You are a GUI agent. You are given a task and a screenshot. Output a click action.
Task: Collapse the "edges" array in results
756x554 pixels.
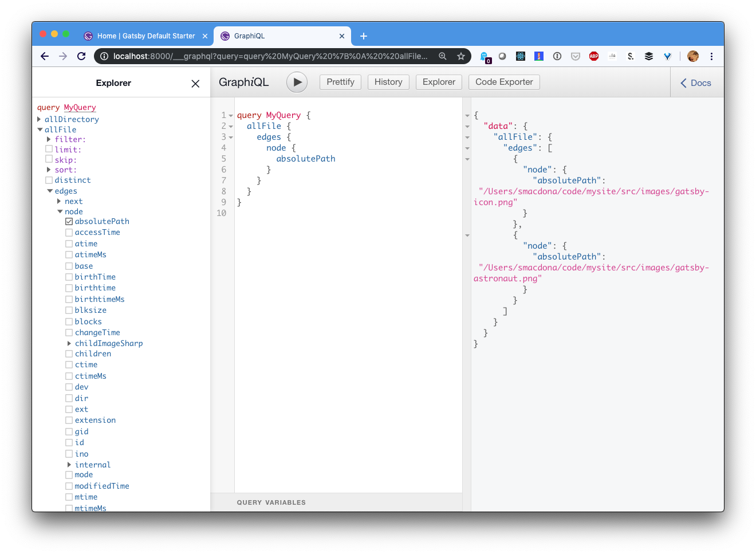(467, 148)
